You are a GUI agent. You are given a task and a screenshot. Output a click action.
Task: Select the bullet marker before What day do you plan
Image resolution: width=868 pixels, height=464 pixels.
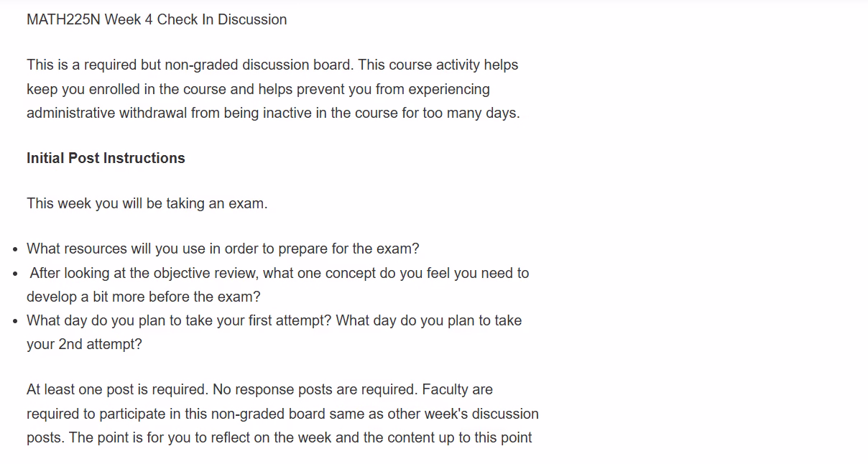coord(16,321)
